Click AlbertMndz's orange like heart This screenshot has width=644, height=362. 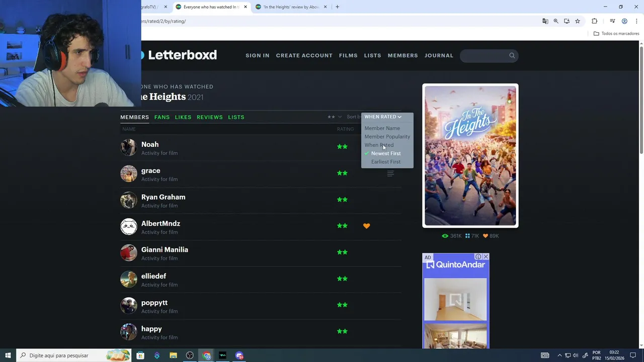coord(366,226)
